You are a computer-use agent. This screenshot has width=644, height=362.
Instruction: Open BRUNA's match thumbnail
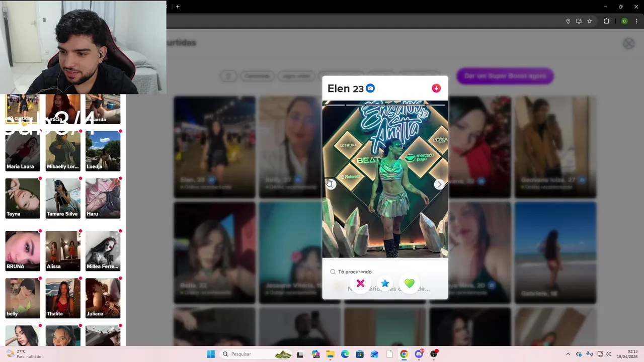pos(23,251)
